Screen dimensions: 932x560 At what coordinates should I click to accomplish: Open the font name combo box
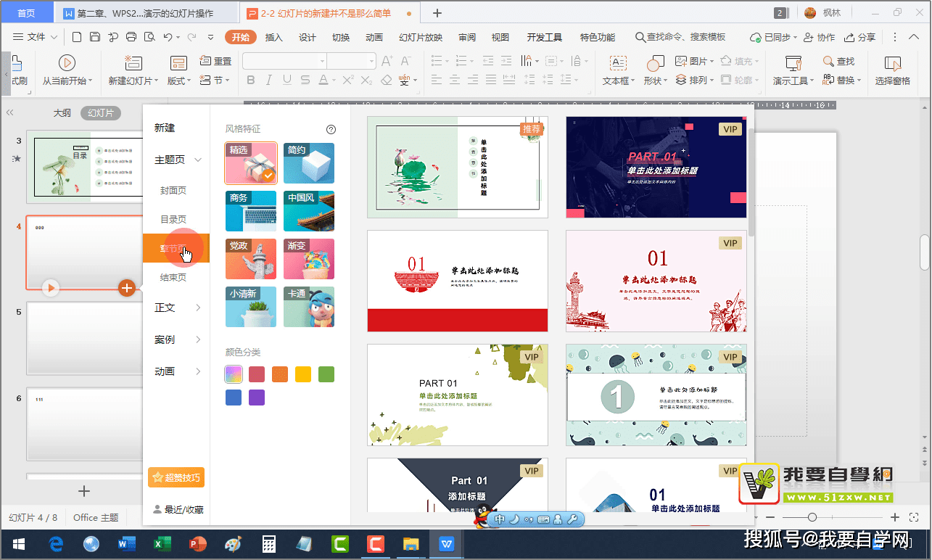[284, 61]
